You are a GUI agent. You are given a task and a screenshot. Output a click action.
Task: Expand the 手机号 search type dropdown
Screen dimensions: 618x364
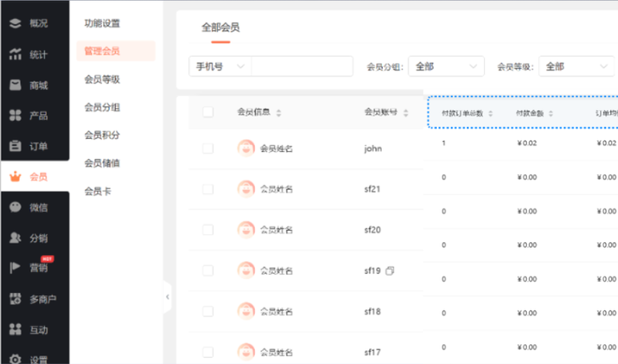point(220,67)
